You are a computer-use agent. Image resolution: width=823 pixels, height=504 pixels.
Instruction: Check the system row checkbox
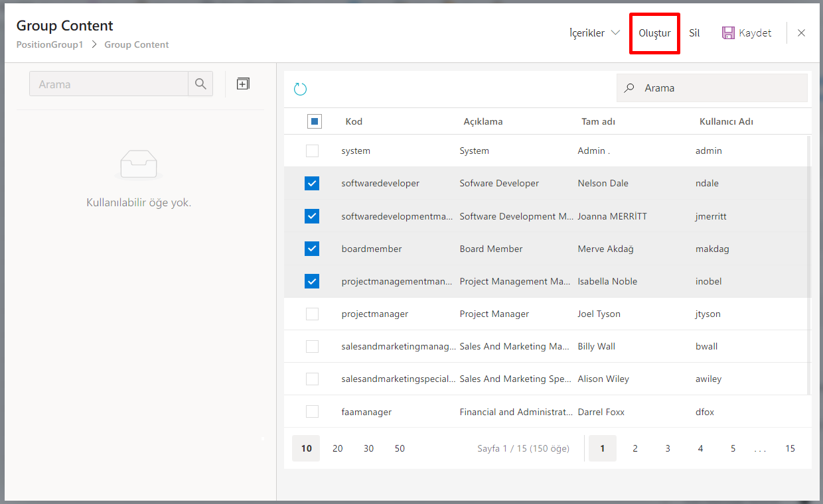[312, 151]
